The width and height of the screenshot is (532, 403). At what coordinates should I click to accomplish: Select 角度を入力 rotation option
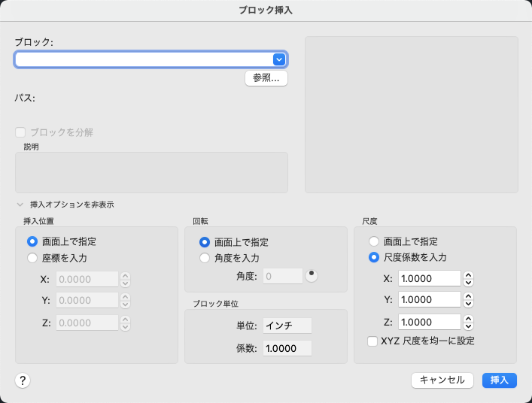205,259
